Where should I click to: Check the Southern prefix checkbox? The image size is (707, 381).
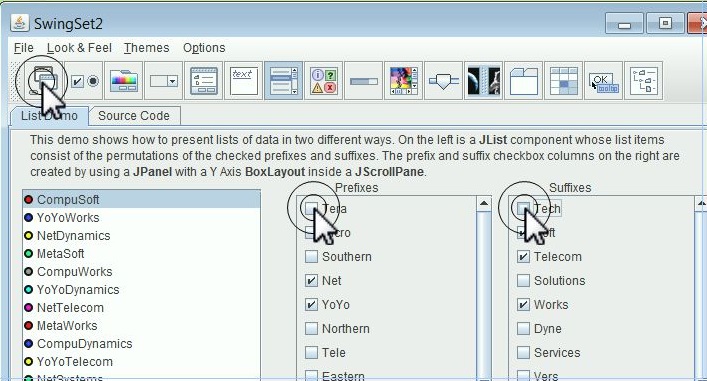pos(311,257)
